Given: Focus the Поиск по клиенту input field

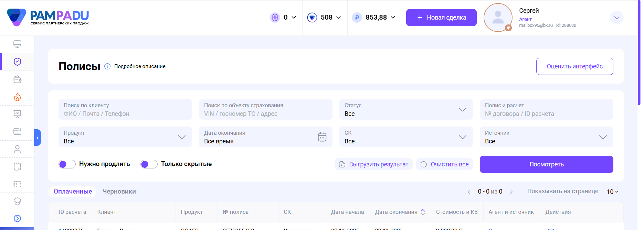Looking at the screenshot, I should (125, 109).
